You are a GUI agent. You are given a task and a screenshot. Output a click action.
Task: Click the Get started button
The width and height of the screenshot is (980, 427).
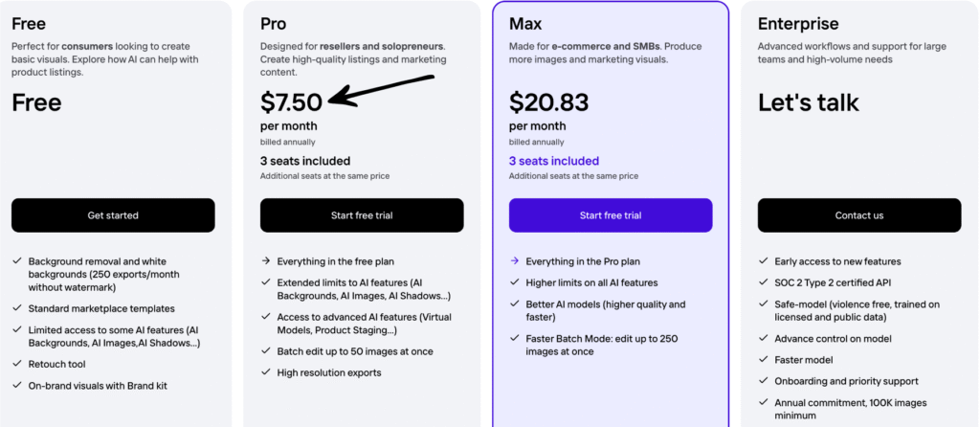(113, 215)
